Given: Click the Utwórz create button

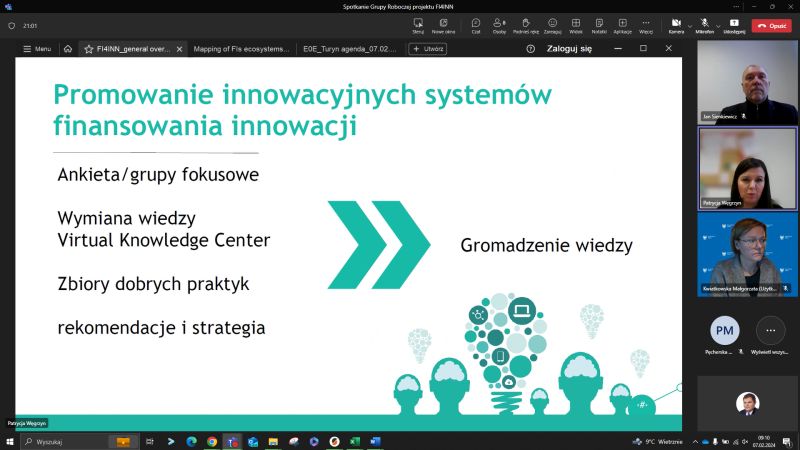Looking at the screenshot, I should coord(428,49).
